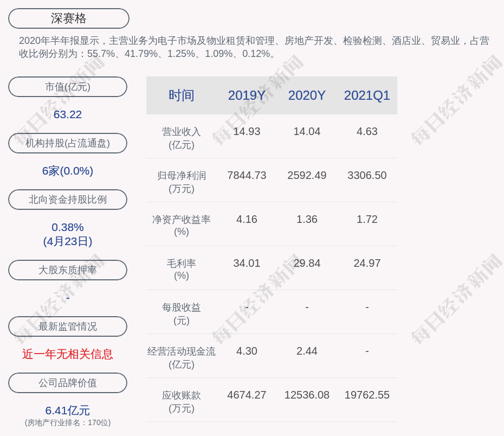Click the gross margin value 24.97

pyautogui.click(x=367, y=264)
